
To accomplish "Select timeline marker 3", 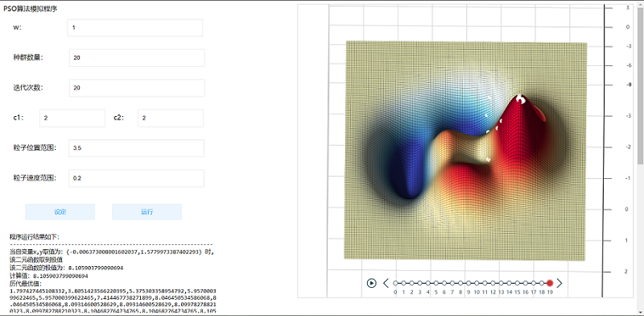I will tap(419, 283).
